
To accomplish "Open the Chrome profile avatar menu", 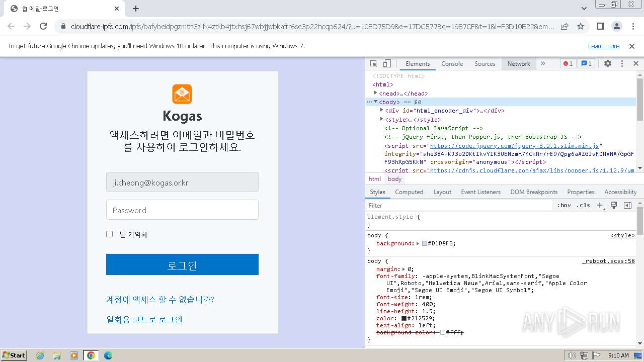I will pyautogui.click(x=616, y=26).
